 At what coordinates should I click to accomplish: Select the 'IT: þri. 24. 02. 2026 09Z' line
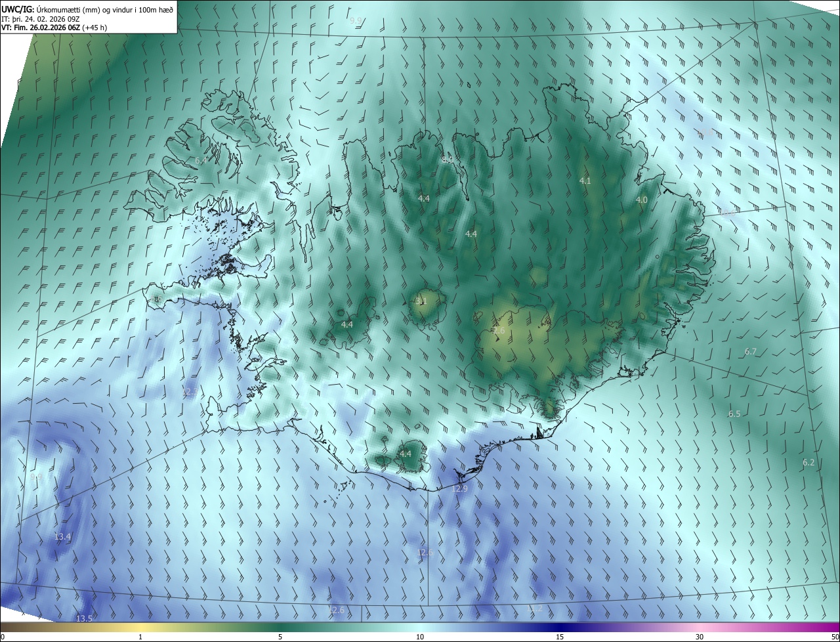pyautogui.click(x=41, y=18)
